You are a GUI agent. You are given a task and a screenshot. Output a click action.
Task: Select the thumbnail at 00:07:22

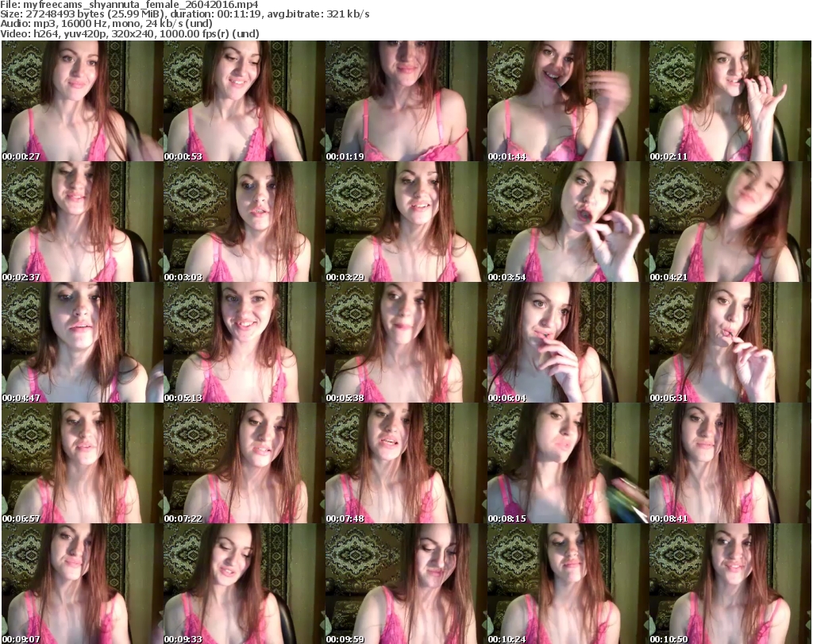245,463
